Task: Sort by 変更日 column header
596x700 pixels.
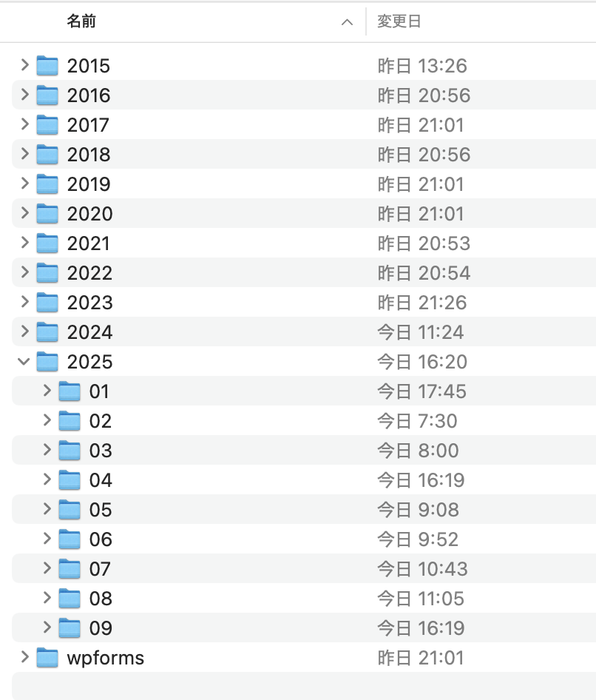Action: (x=399, y=21)
